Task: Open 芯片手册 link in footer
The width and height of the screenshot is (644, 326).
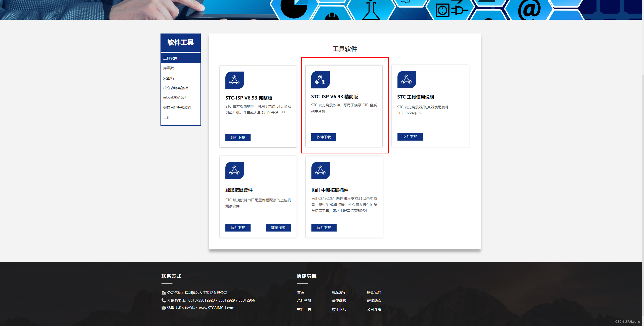Action: pos(304,301)
